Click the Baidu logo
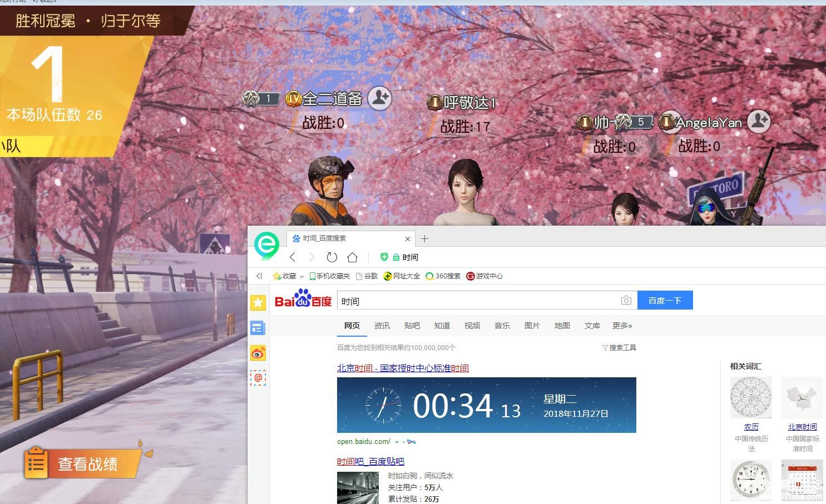 (x=303, y=299)
